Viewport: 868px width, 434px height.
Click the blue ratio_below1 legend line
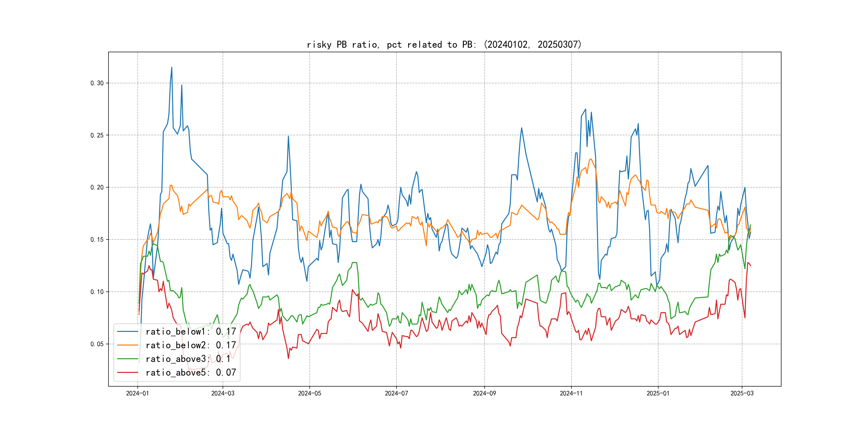click(127, 332)
